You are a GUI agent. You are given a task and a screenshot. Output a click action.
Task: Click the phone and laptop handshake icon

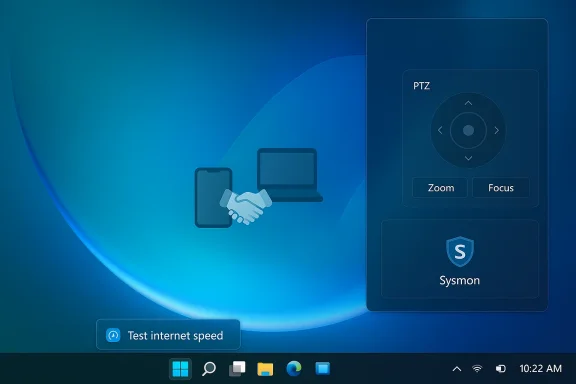[259, 187]
